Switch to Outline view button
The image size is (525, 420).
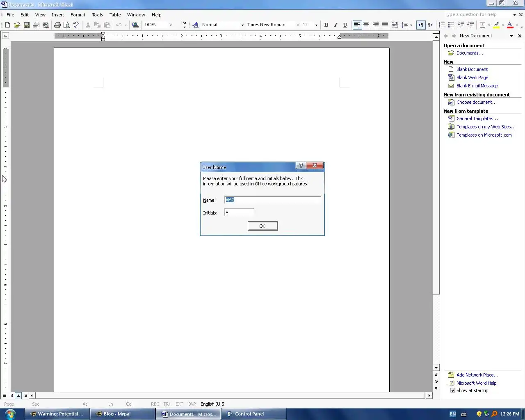pos(25,395)
